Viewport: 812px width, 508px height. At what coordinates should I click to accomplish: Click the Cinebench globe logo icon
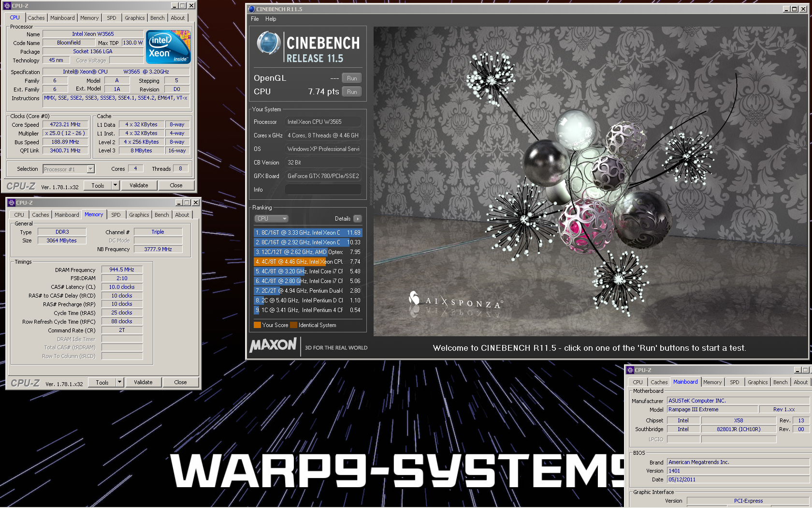[269, 43]
